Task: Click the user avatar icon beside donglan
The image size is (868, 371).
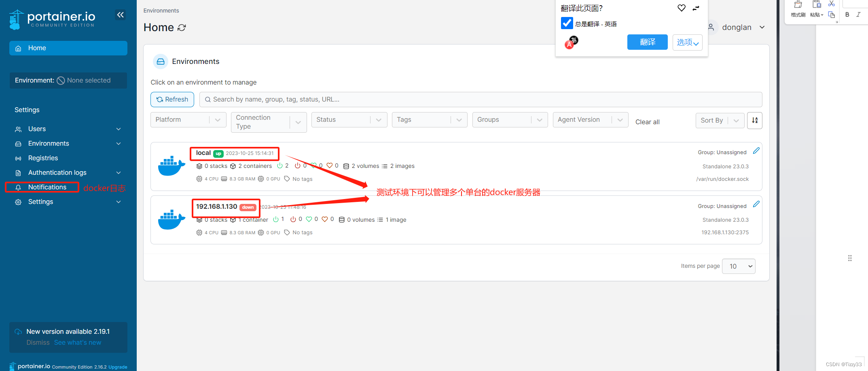Action: 711,28
